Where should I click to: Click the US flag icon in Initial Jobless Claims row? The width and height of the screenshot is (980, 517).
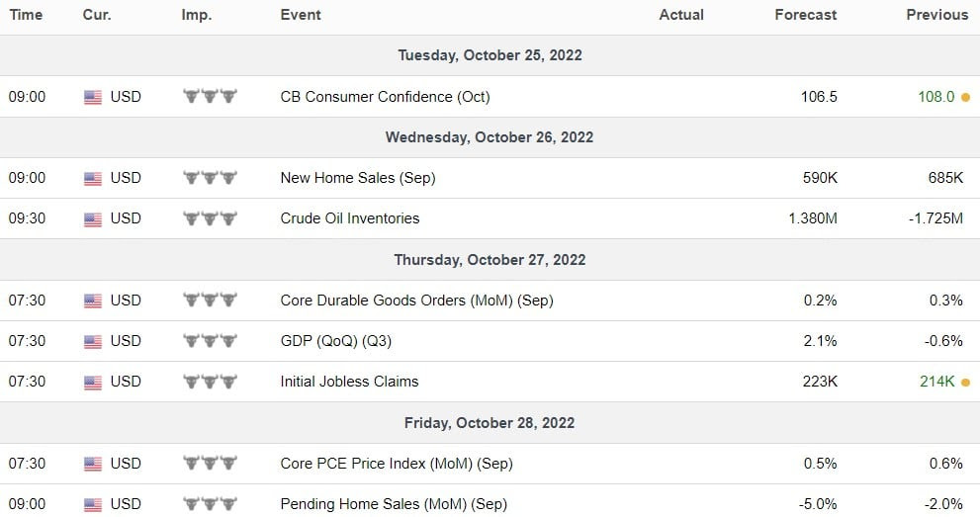click(93, 383)
